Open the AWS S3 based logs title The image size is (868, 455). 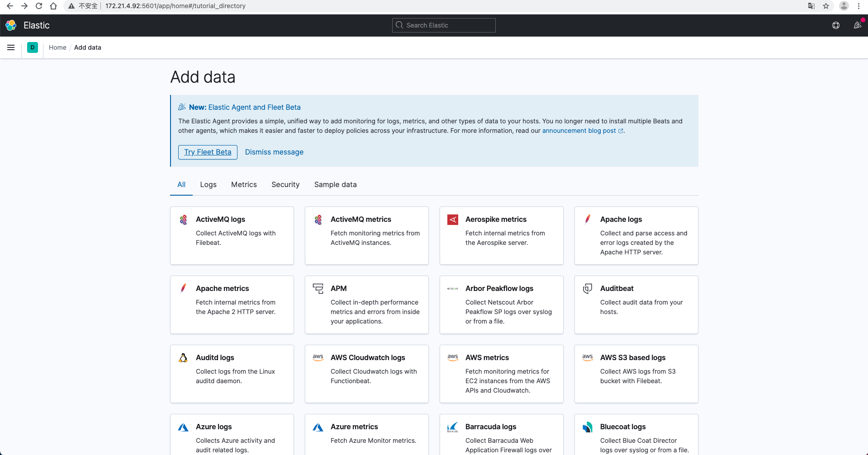pos(633,357)
